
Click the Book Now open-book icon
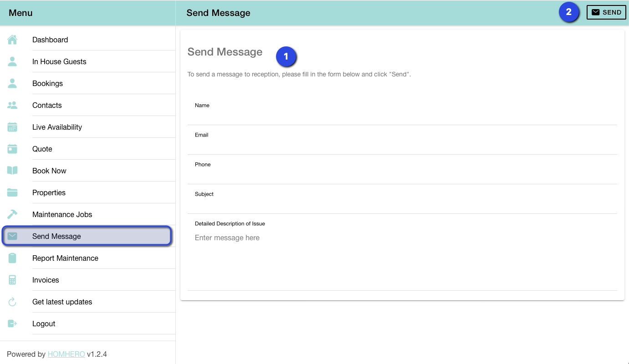point(12,171)
